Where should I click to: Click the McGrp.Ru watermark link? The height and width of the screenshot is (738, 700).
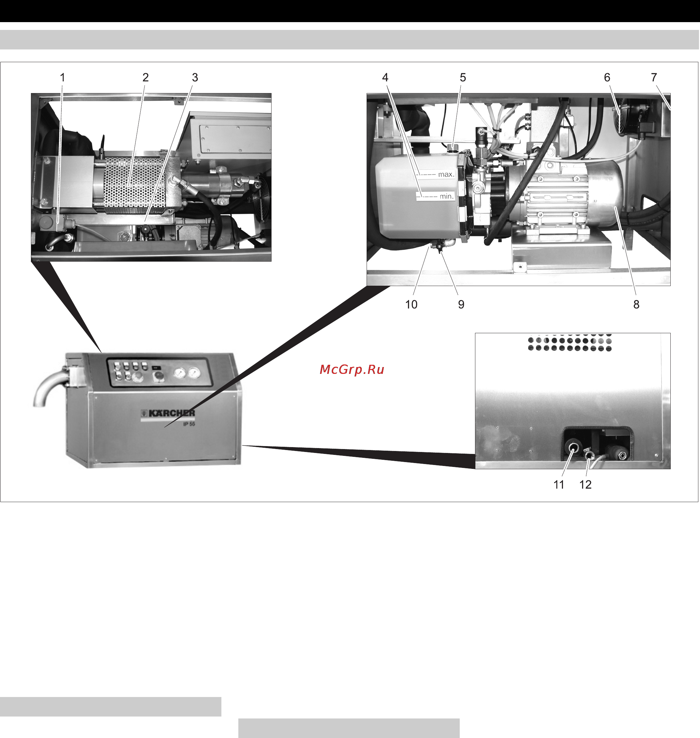pos(352,370)
